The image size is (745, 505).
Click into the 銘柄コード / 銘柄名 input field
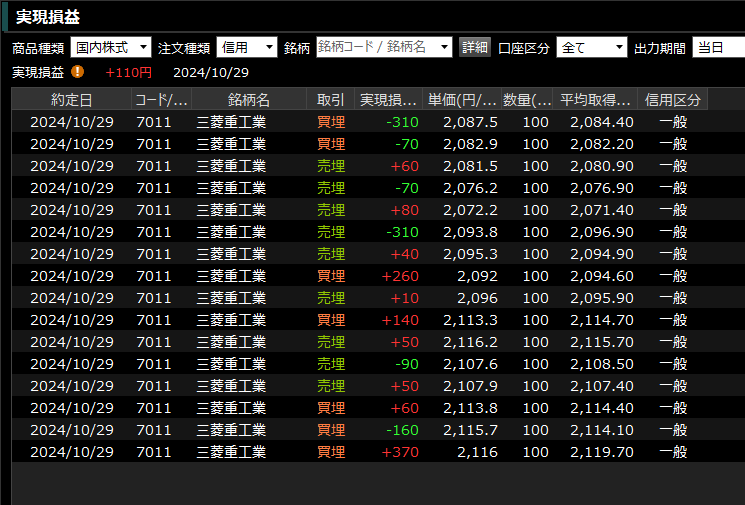[377, 48]
